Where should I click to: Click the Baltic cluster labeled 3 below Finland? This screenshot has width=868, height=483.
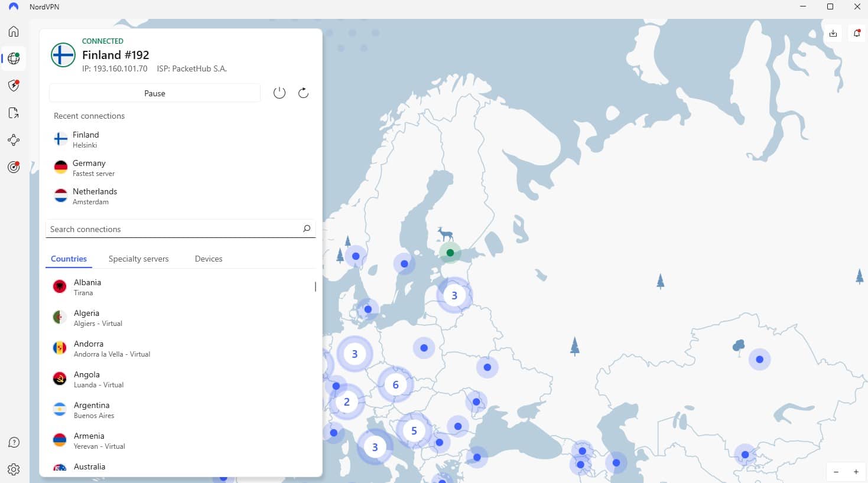pyautogui.click(x=454, y=295)
